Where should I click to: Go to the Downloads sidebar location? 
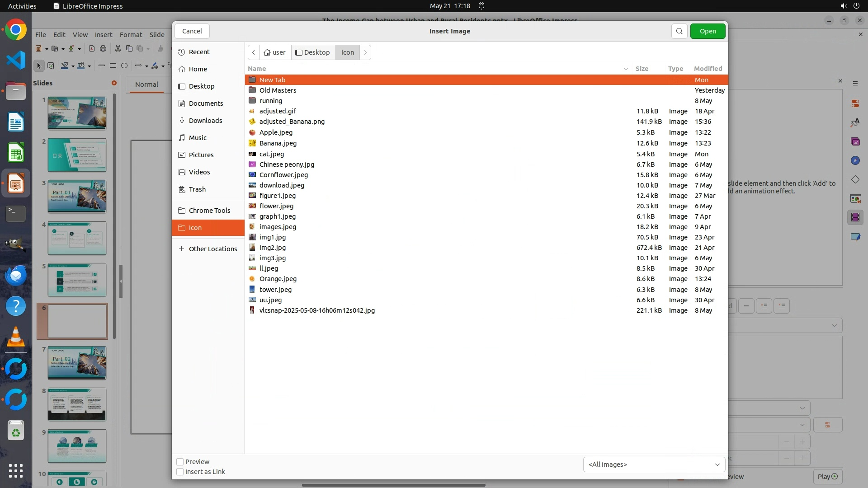pos(205,121)
